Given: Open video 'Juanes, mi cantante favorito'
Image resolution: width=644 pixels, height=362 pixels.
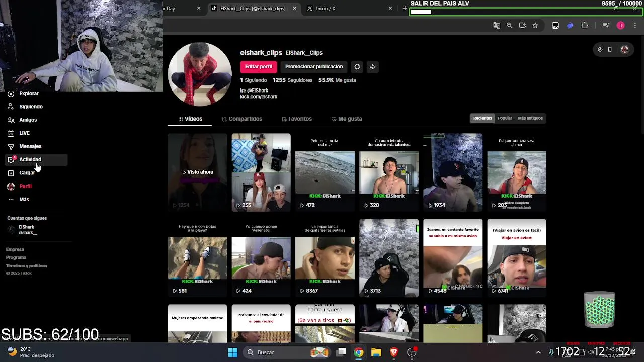Looking at the screenshot, I should [x=453, y=258].
